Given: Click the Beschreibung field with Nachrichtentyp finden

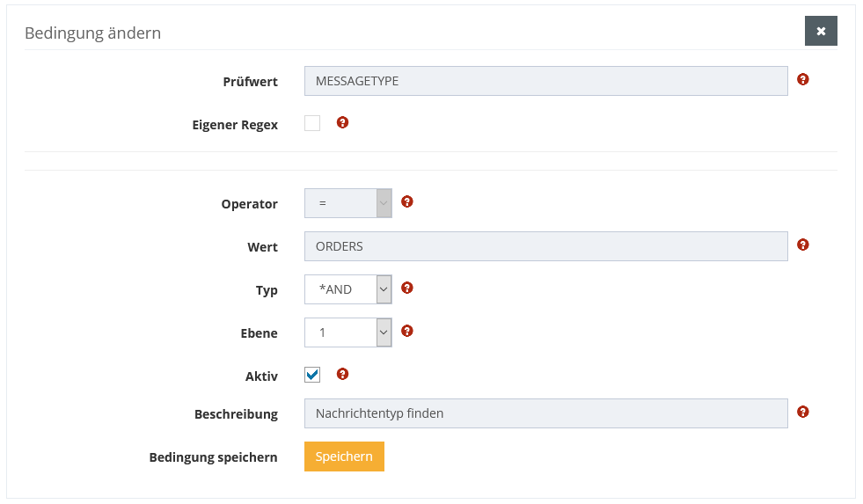Looking at the screenshot, I should click(x=545, y=413).
